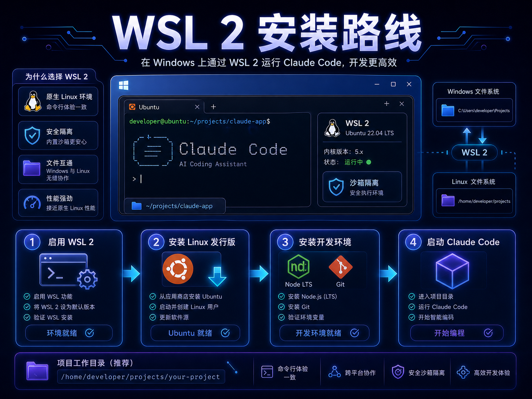Click the green running status indicator dot
Viewport: 532px width, 399px height.
pos(369,162)
